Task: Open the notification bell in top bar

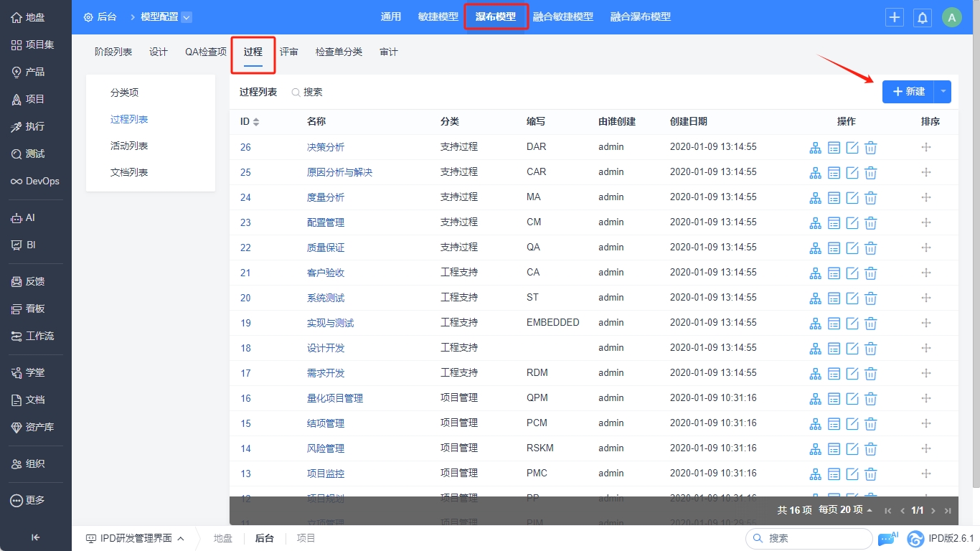Action: click(x=922, y=18)
